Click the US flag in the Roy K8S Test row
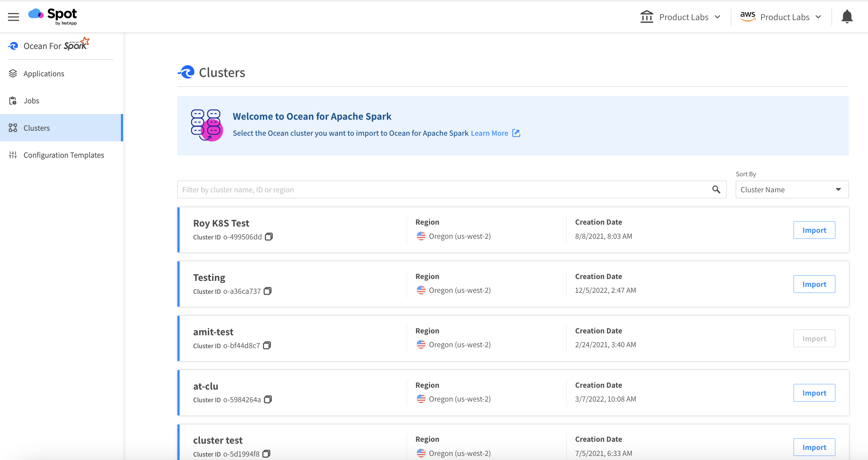 [421, 236]
